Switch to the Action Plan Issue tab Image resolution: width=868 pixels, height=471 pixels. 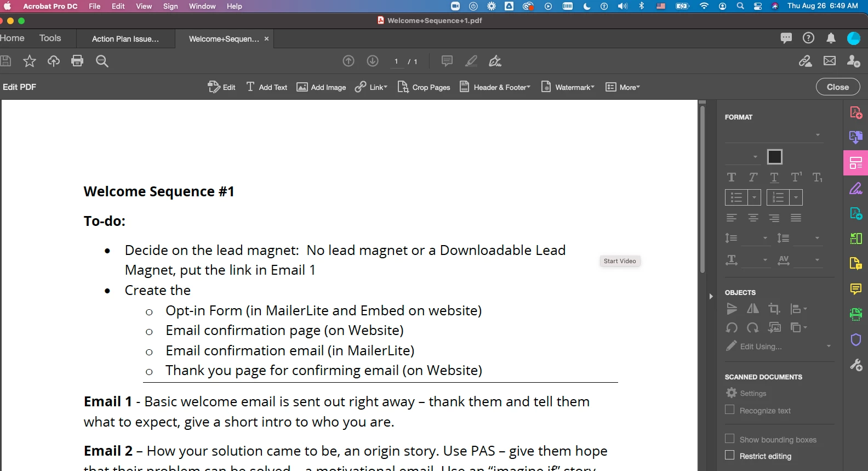coord(125,39)
